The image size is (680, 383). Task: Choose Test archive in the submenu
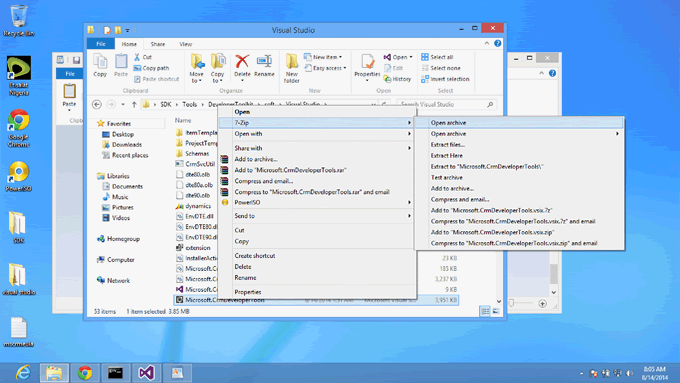point(520,177)
